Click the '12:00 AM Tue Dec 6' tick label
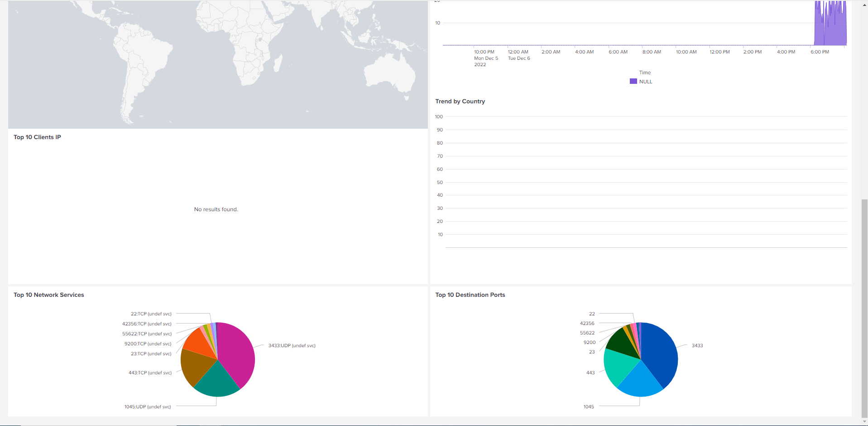868x426 pixels. 519,55
